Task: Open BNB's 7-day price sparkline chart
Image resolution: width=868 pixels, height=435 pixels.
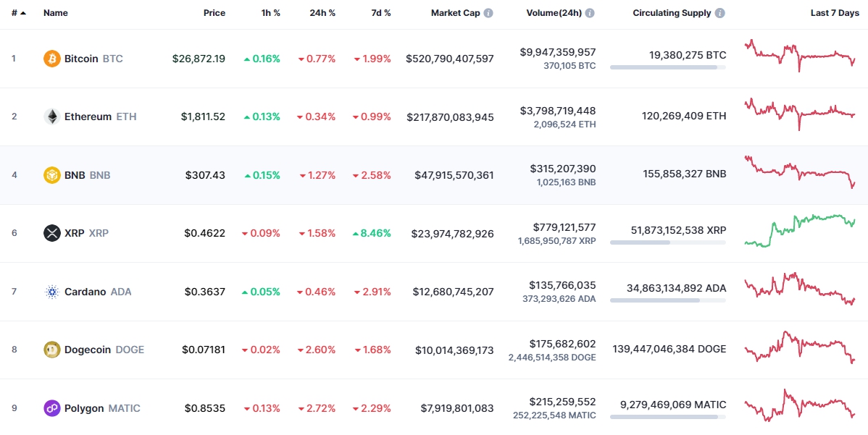Action: pyautogui.click(x=801, y=172)
